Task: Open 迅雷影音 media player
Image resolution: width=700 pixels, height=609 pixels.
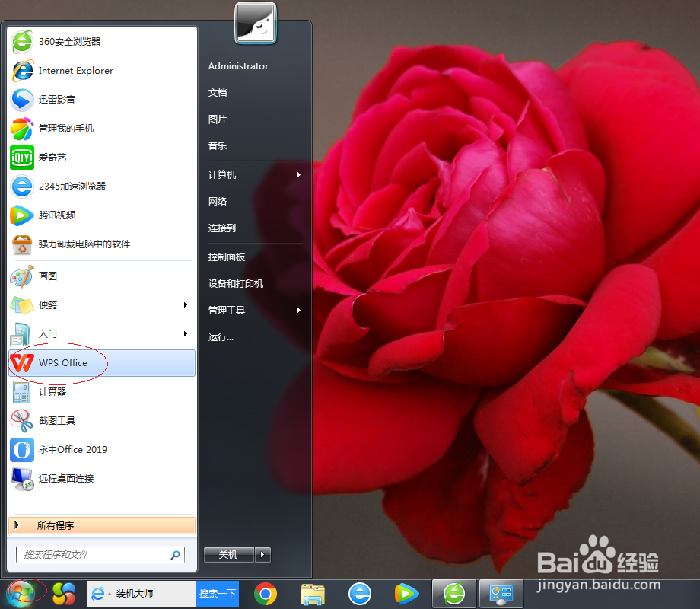Action: tap(102, 99)
